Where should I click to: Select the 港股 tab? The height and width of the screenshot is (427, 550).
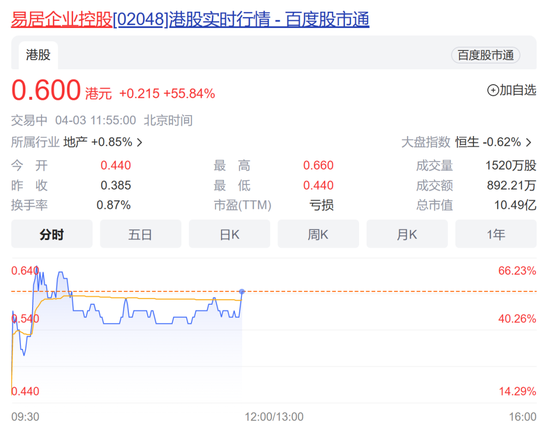click(x=38, y=55)
